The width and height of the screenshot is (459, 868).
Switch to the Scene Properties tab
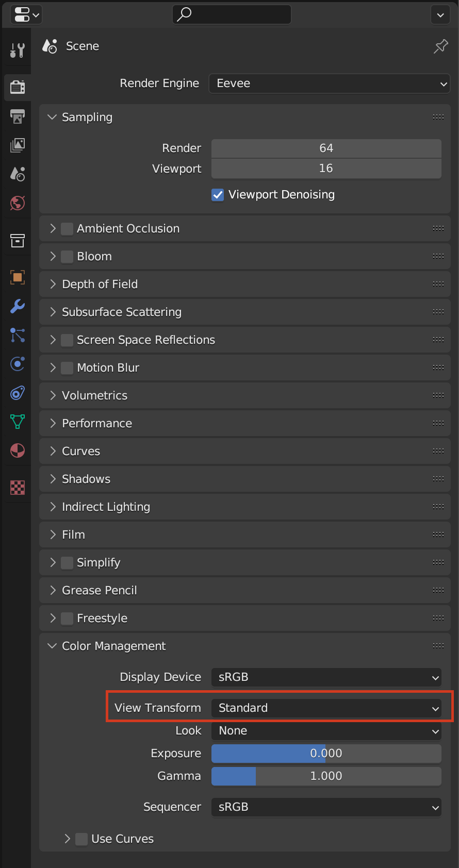pos(17,174)
